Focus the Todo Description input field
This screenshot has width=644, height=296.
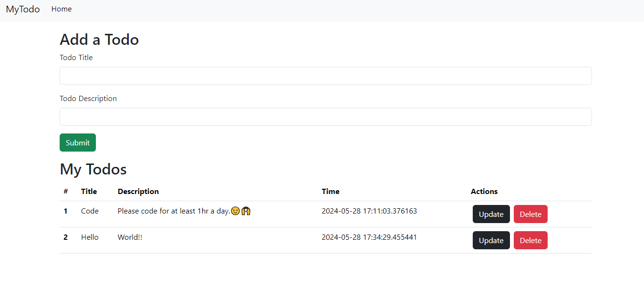pos(325,117)
